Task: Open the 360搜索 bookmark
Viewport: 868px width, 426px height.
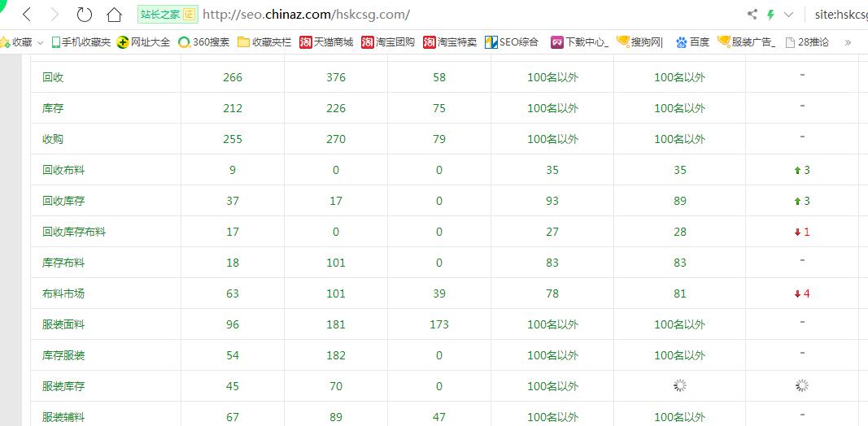Action: click(x=204, y=42)
